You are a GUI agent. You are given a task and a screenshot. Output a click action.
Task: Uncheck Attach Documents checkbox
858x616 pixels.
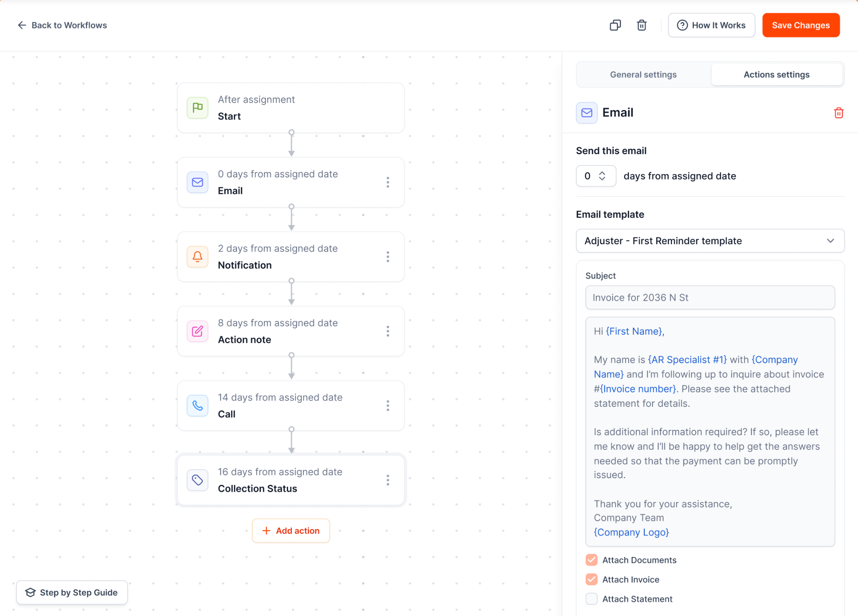pyautogui.click(x=591, y=560)
